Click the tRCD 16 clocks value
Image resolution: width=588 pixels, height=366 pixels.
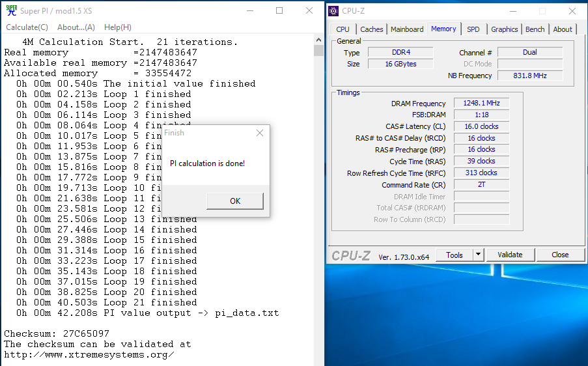481,138
